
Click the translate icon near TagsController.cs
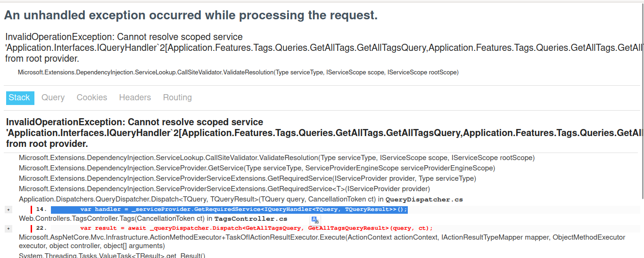click(x=315, y=220)
